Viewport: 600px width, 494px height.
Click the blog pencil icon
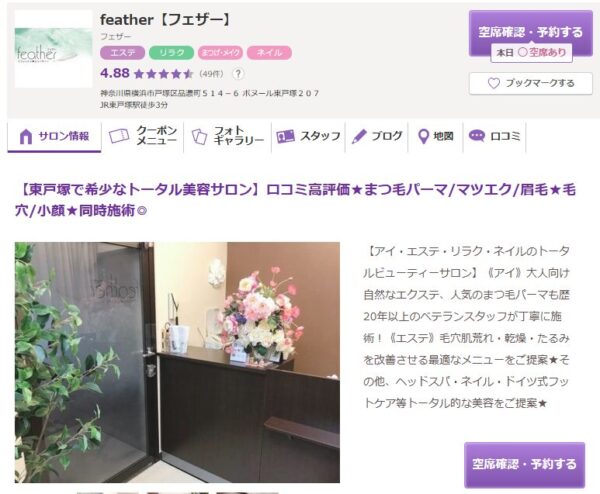pyautogui.click(x=359, y=137)
